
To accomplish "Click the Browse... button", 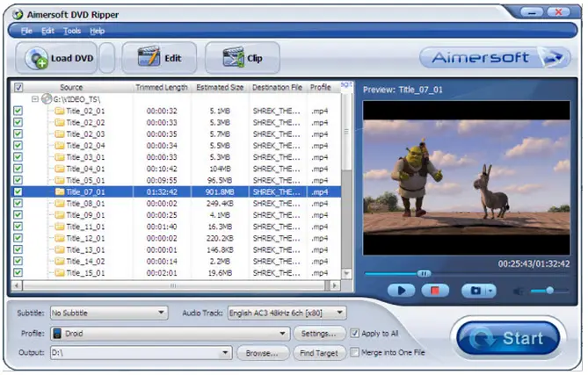I will click(262, 353).
